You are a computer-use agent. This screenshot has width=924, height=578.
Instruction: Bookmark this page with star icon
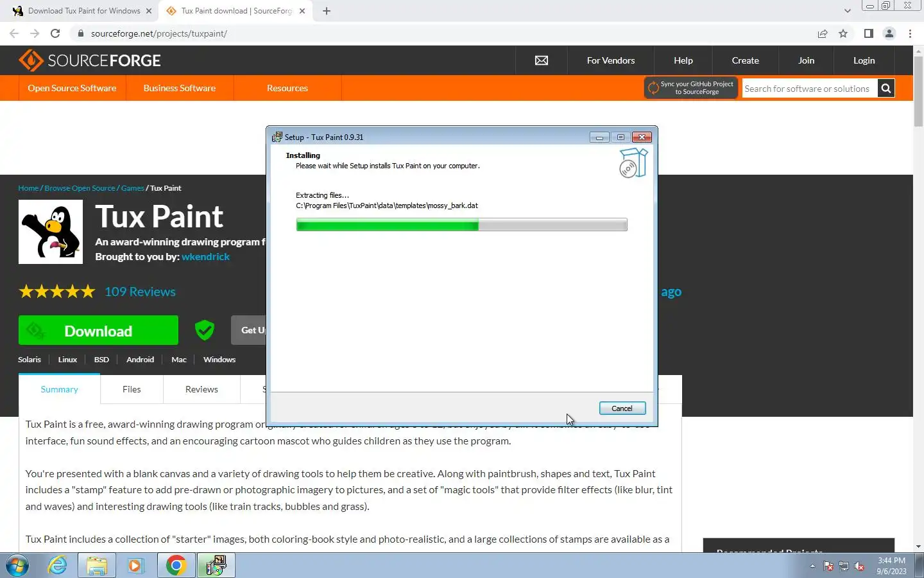click(843, 33)
